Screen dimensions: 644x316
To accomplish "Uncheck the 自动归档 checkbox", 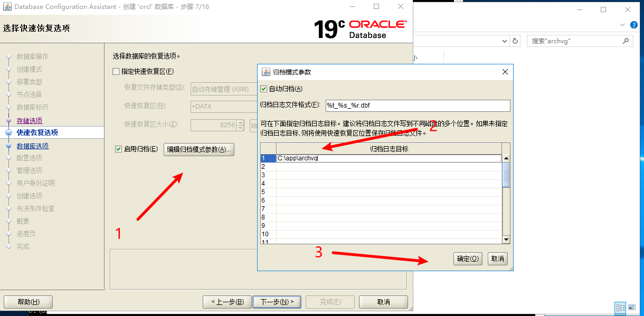I will 264,89.
